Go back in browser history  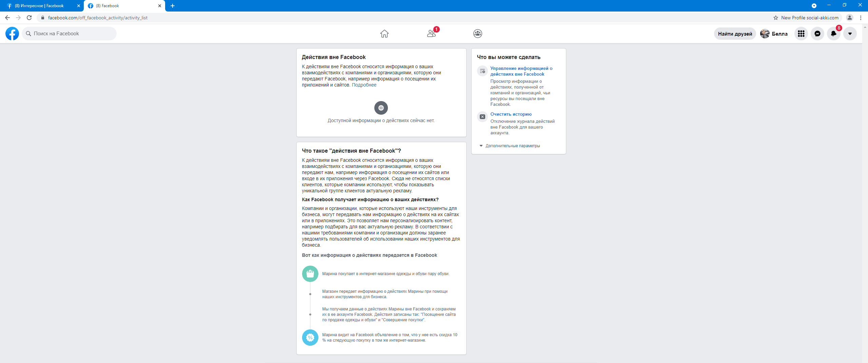pos(7,18)
